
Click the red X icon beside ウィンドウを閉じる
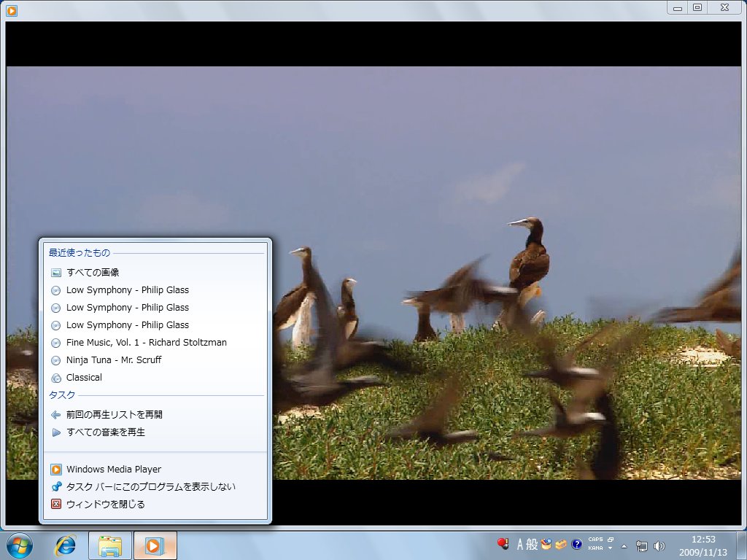coord(56,504)
